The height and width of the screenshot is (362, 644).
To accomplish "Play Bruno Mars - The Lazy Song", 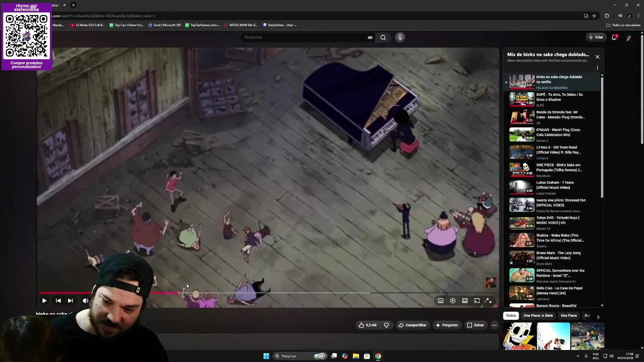I will point(552,257).
